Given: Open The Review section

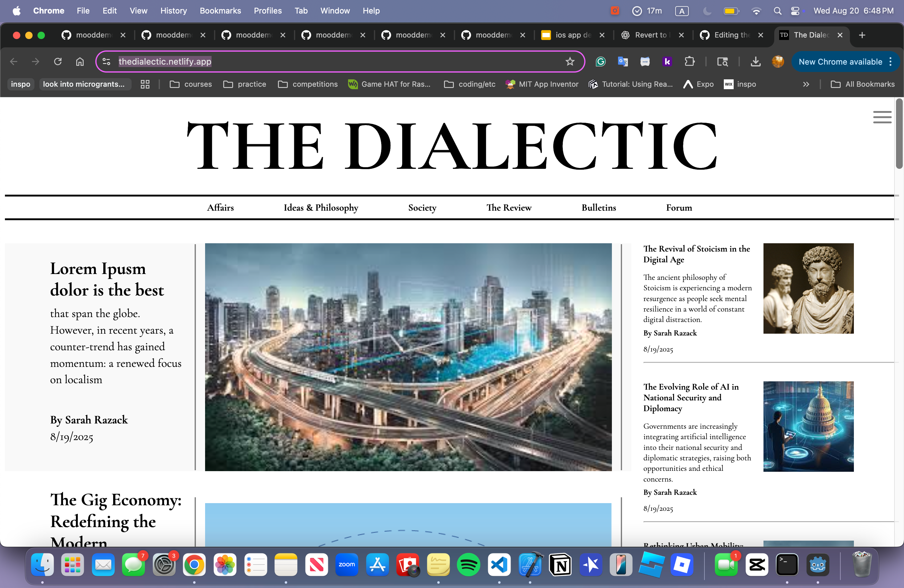Looking at the screenshot, I should tap(509, 208).
